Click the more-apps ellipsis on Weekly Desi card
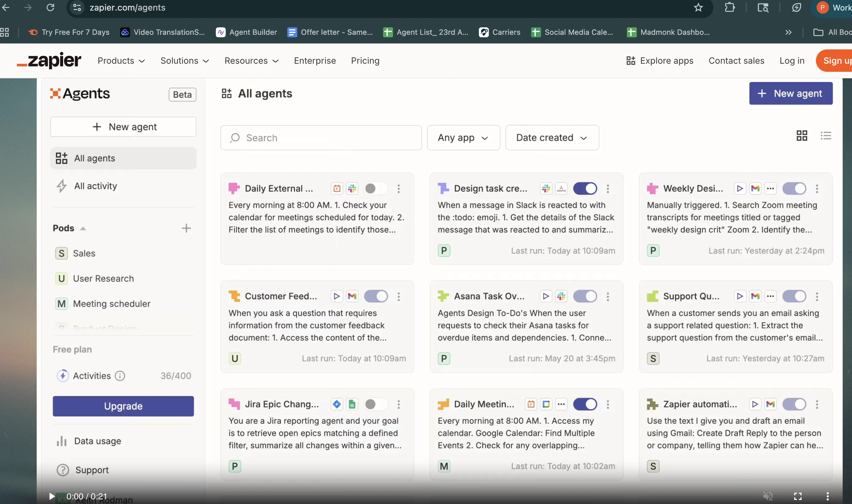 [771, 189]
